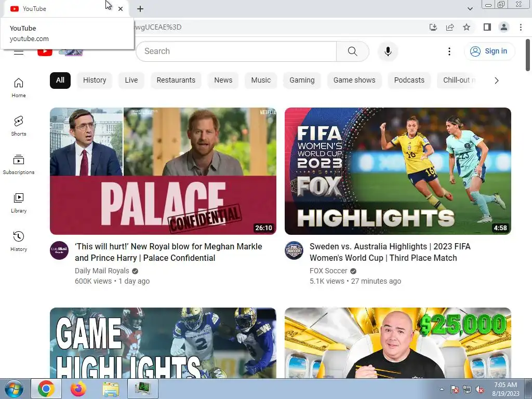Launch Firefox from the taskbar
This screenshot has height=399, width=532.
pyautogui.click(x=78, y=389)
